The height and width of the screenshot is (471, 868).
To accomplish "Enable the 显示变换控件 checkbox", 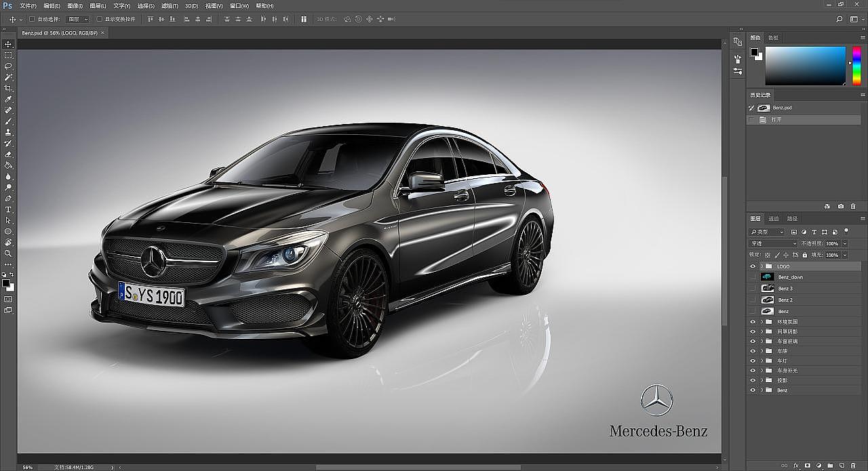I will (x=99, y=19).
